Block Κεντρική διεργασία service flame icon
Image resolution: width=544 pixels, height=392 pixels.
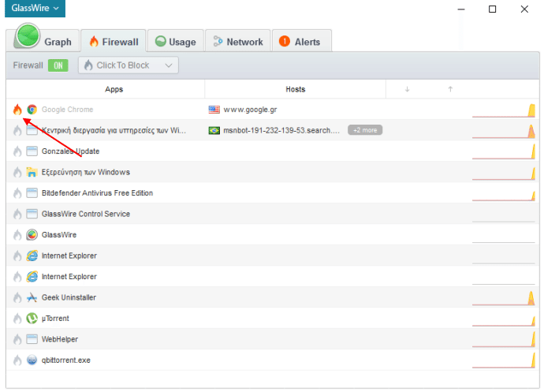pyautogui.click(x=17, y=131)
